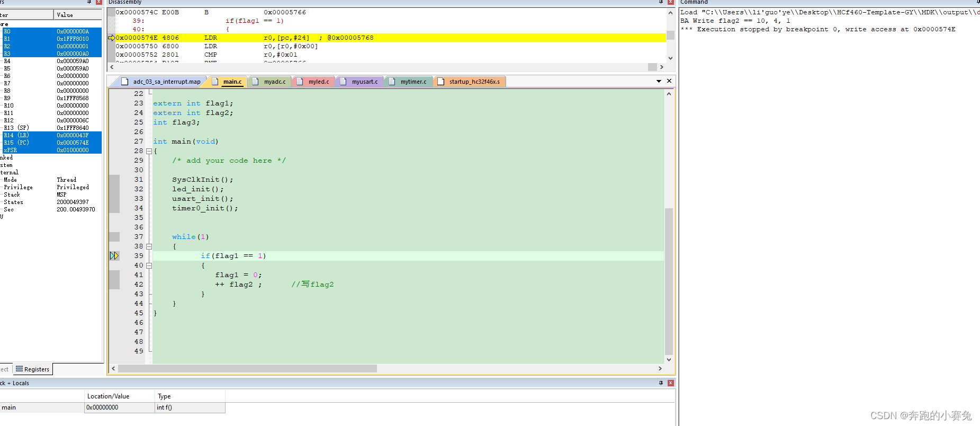The width and height of the screenshot is (980, 426).
Task: Select the Registers tab at panel bottom
Action: click(32, 369)
